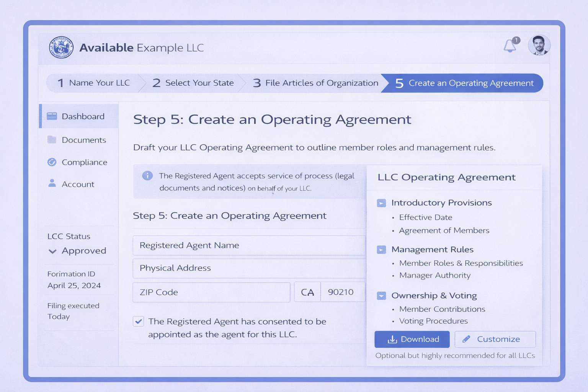Select the Documents folder icon
588x392 pixels.
tap(53, 140)
